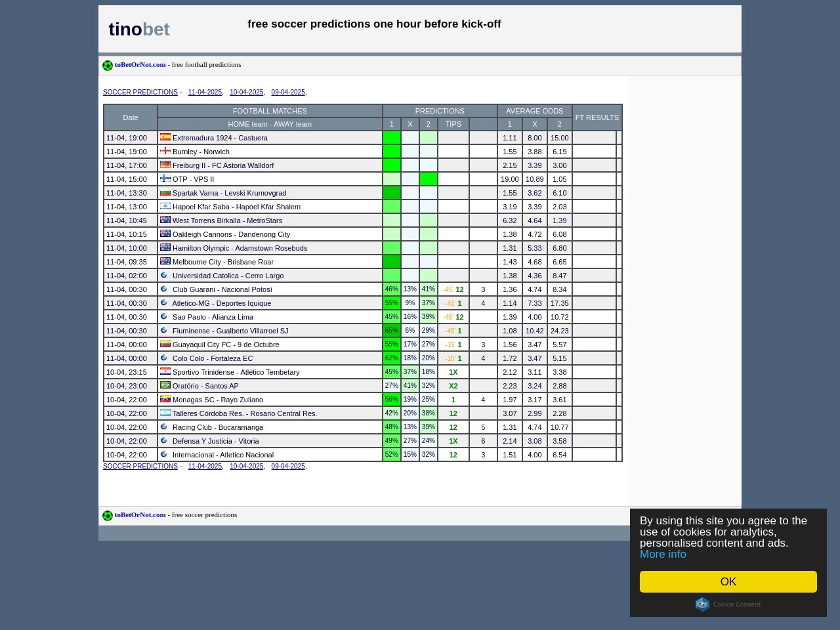
Task: Click the Germany flag next to Freiburg II match
Action: coord(165,165)
